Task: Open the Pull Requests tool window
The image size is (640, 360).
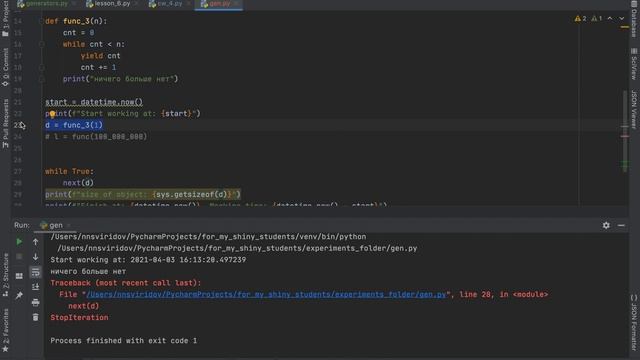Action: (x=5, y=124)
